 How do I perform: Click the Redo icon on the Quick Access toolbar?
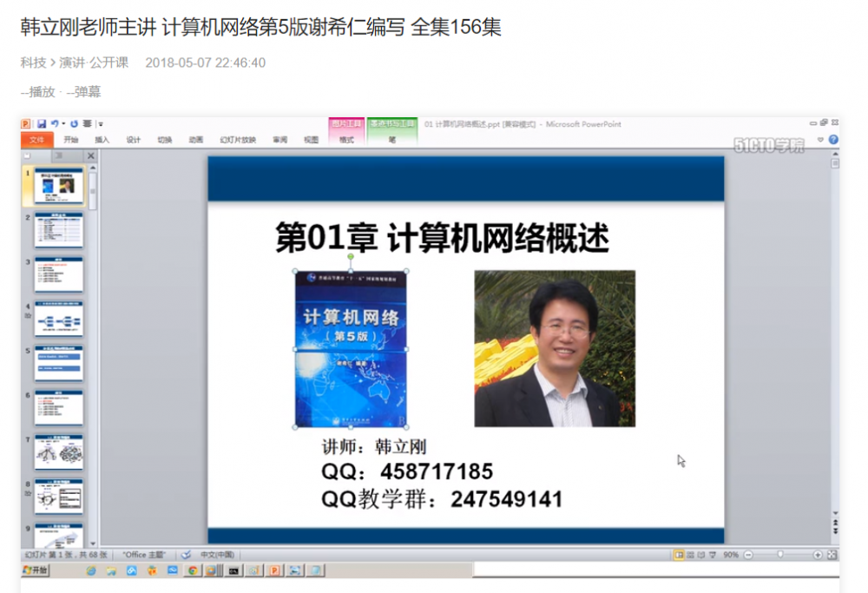click(x=75, y=123)
